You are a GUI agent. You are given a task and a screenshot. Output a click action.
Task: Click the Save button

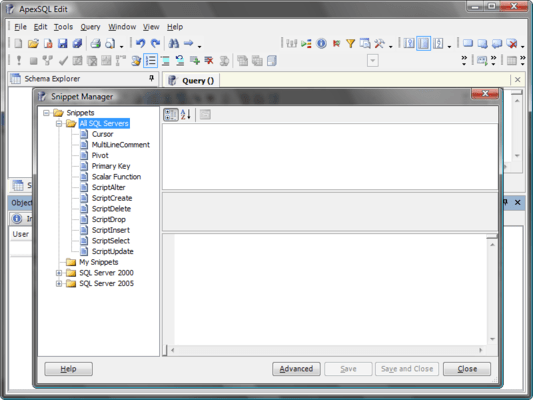348,369
